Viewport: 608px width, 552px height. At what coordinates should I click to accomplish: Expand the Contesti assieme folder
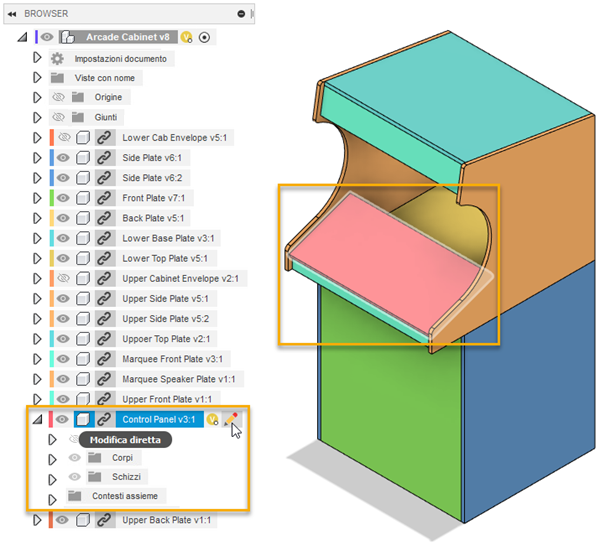tap(52, 500)
